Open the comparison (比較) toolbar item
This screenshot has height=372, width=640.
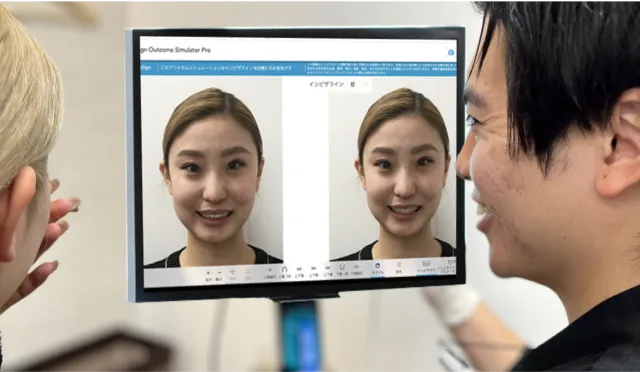pyautogui.click(x=399, y=268)
